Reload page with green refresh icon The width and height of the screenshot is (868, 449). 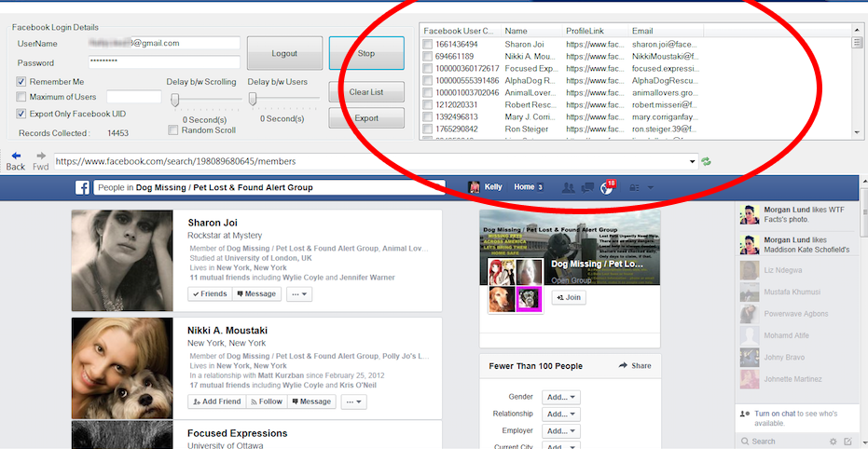tap(706, 161)
